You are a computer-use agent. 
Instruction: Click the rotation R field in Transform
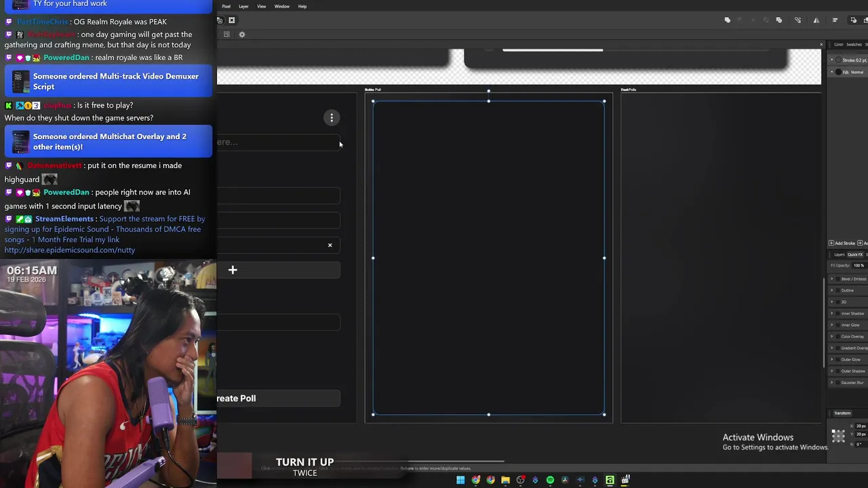coord(860,445)
